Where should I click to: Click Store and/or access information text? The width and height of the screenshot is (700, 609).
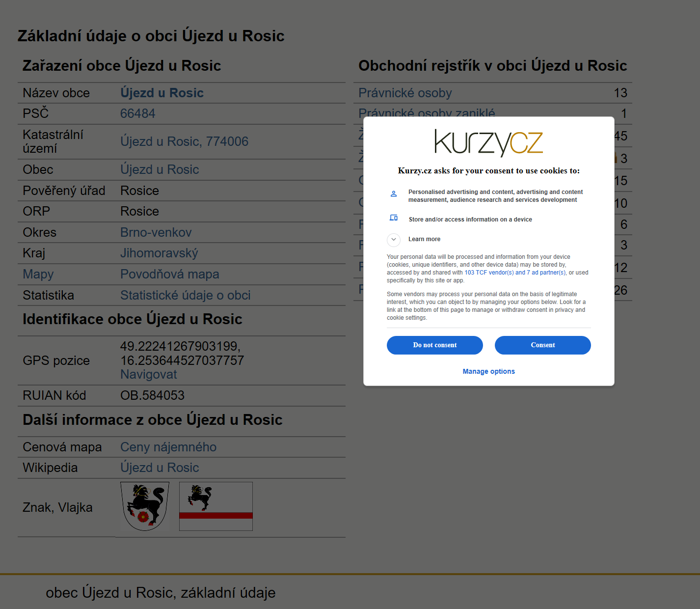point(470,220)
